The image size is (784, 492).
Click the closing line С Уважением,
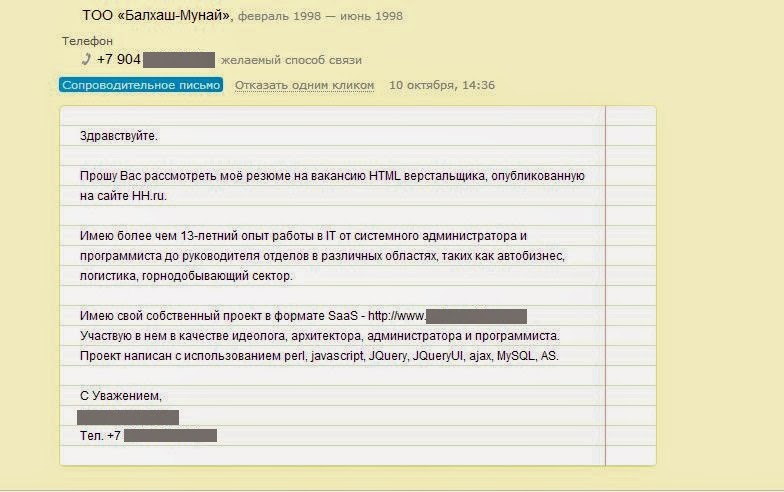(120, 396)
